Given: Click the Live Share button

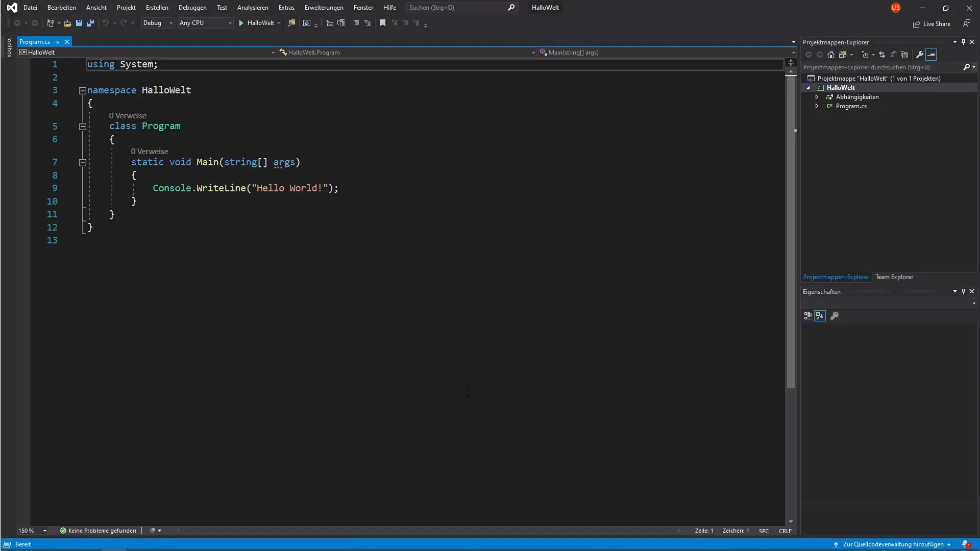Looking at the screenshot, I should point(932,24).
